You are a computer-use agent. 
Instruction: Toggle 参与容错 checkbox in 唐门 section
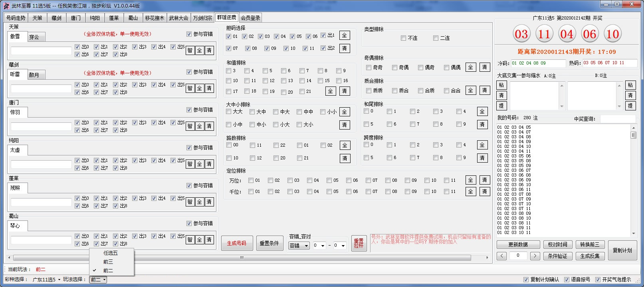coord(189,110)
